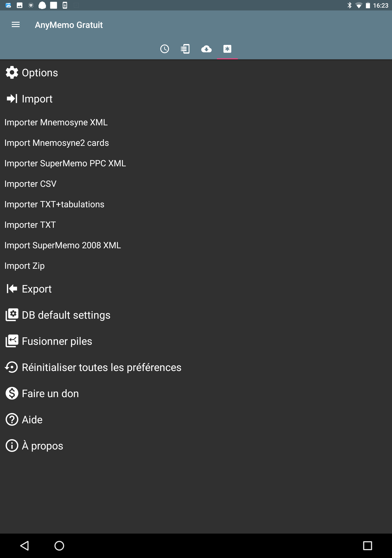Tap Réinitialiser toutes les préférences icon
The height and width of the screenshot is (558, 392).
pyautogui.click(x=11, y=367)
